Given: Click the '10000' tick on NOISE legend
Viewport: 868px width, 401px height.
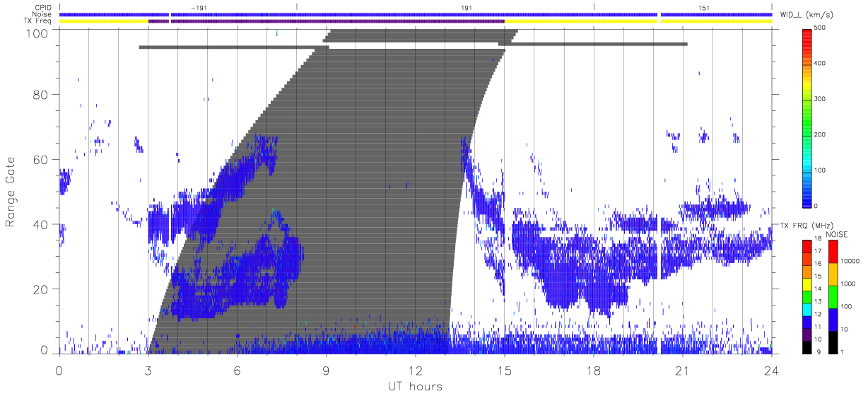Looking at the screenshot, I should point(852,261).
